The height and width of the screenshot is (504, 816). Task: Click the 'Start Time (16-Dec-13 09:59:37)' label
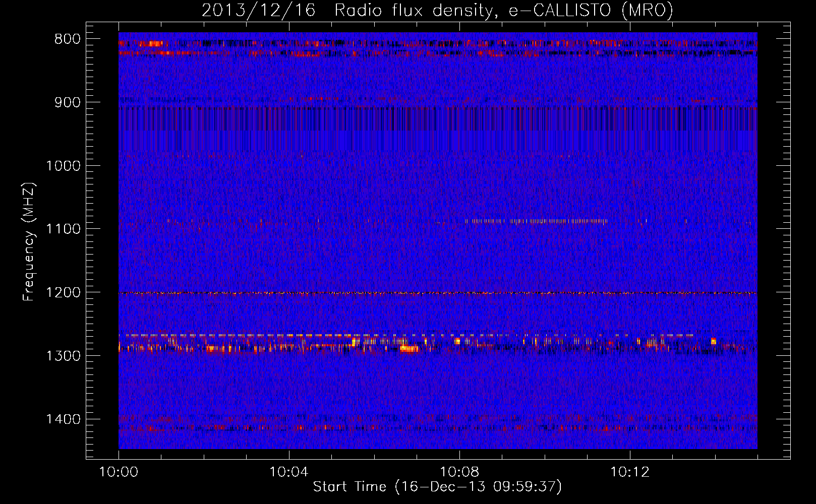pyautogui.click(x=437, y=487)
